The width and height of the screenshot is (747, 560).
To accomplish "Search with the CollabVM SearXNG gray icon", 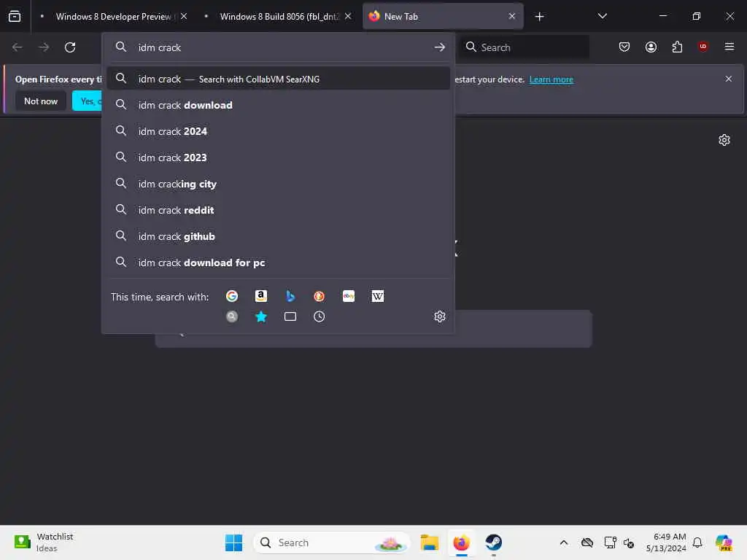I will tap(232, 316).
